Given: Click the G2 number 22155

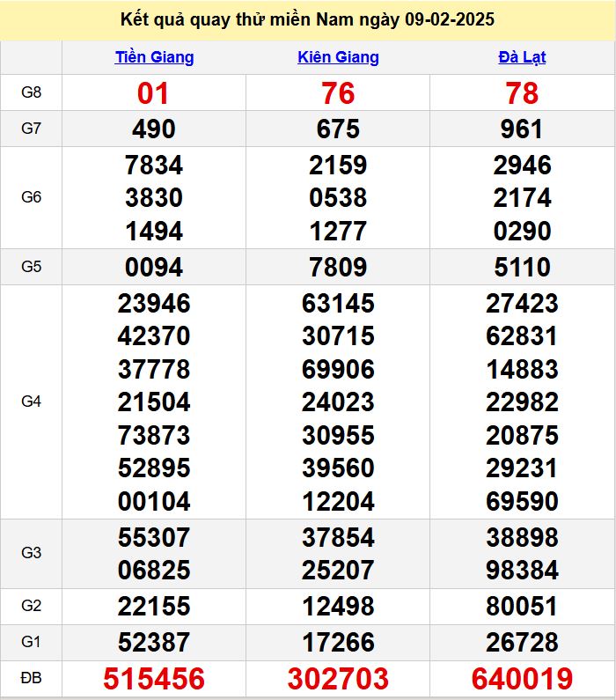Looking at the screenshot, I should point(154,607).
